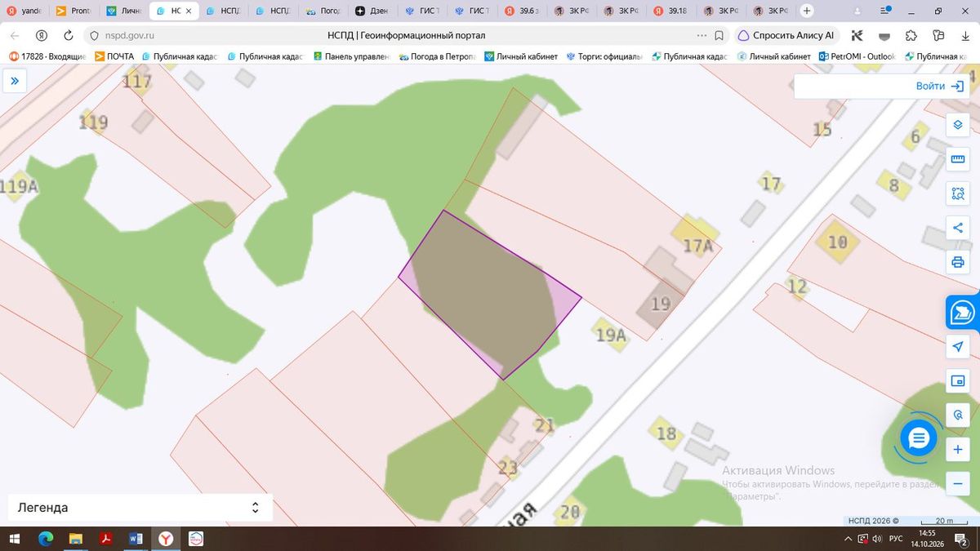
Task: Open browser extensions puzzle icon
Action: point(911,36)
